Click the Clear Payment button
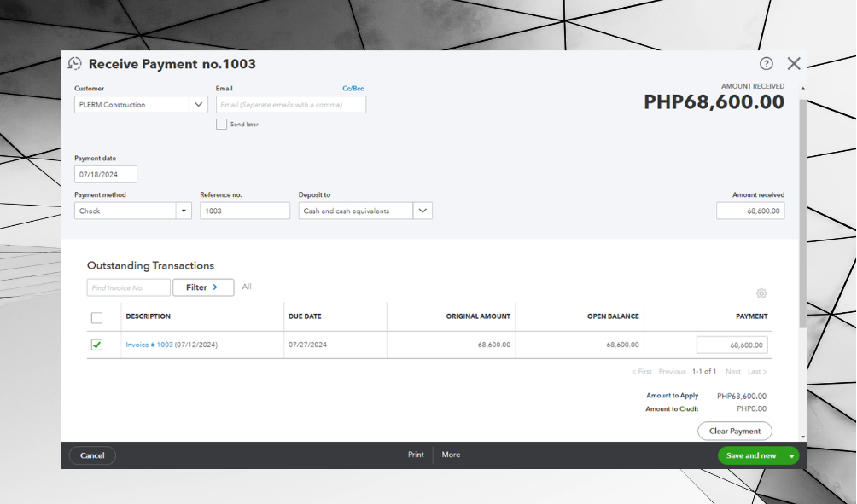Screen dimensions: 857x504 735,431
